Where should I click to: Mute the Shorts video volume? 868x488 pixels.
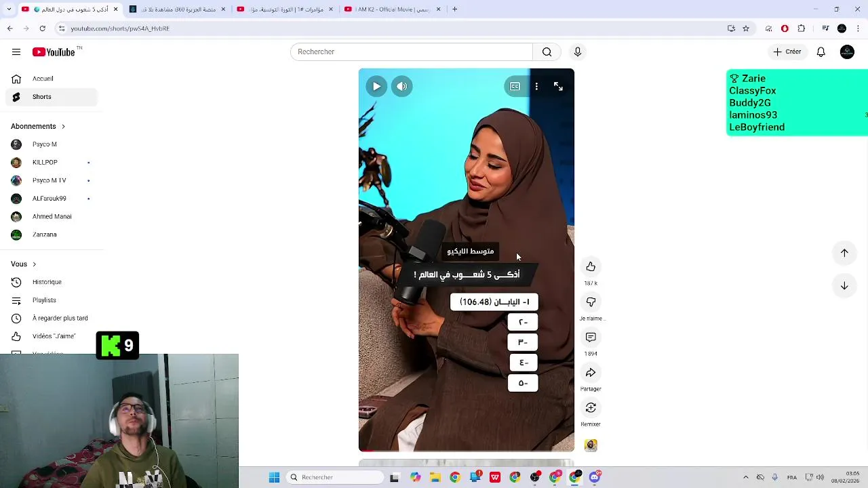pos(401,86)
